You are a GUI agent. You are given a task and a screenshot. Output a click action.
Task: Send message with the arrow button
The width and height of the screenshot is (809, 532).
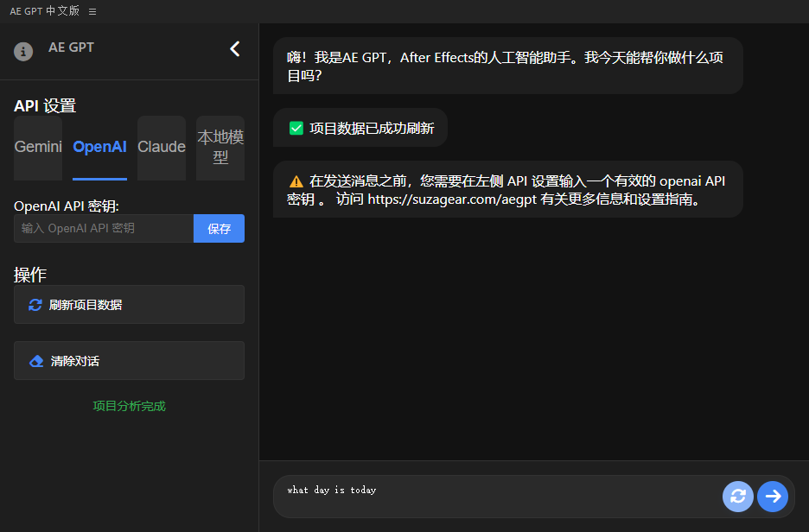(774, 496)
